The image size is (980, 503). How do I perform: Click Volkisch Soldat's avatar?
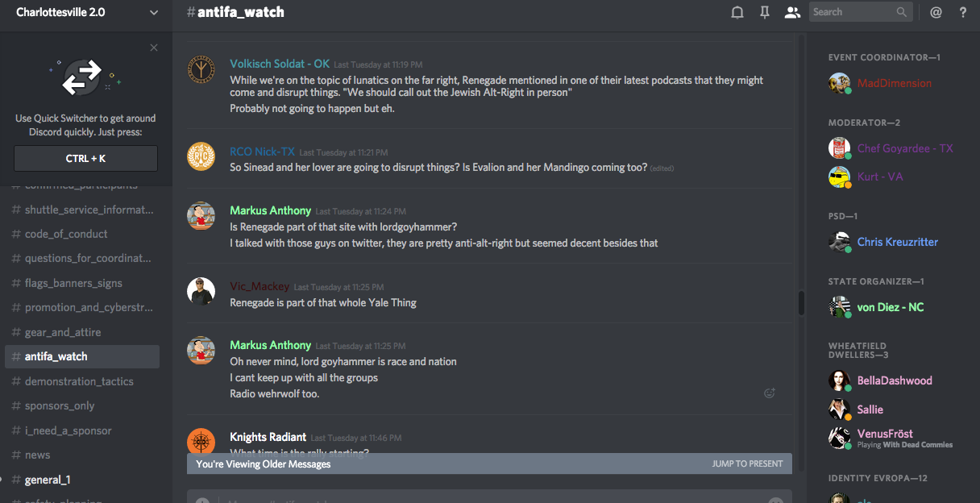(x=201, y=70)
